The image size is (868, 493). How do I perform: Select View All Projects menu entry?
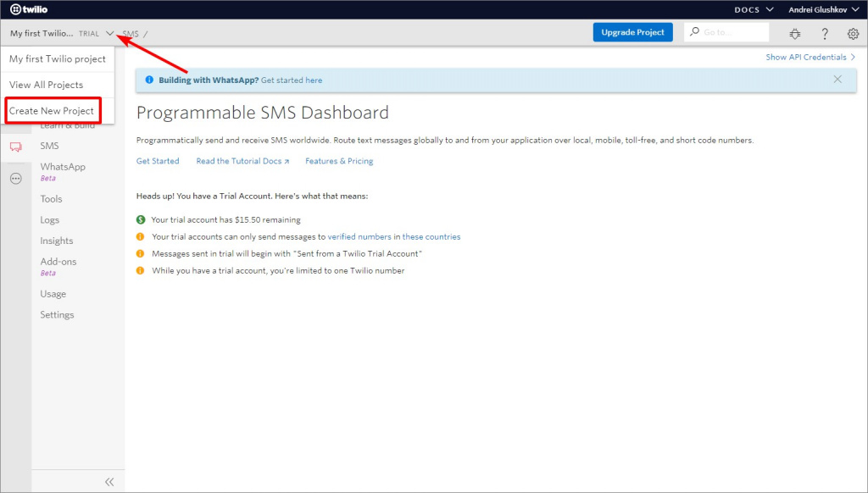(x=47, y=85)
